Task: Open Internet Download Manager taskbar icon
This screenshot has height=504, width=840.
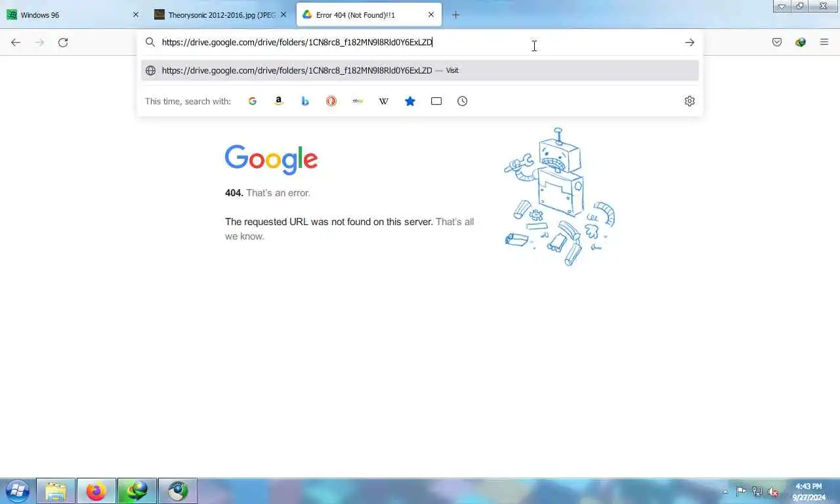Action: coord(137,491)
